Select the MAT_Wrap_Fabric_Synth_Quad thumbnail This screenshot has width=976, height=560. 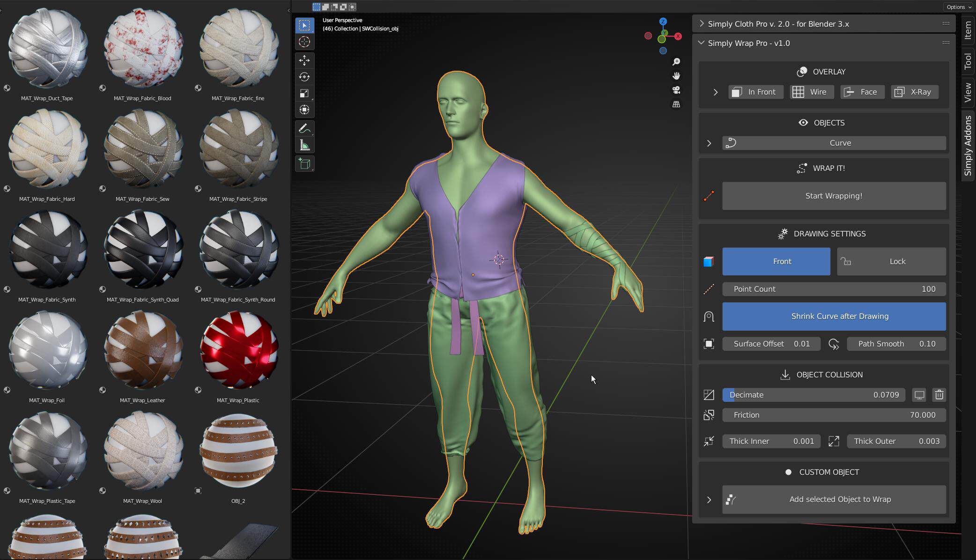(143, 250)
